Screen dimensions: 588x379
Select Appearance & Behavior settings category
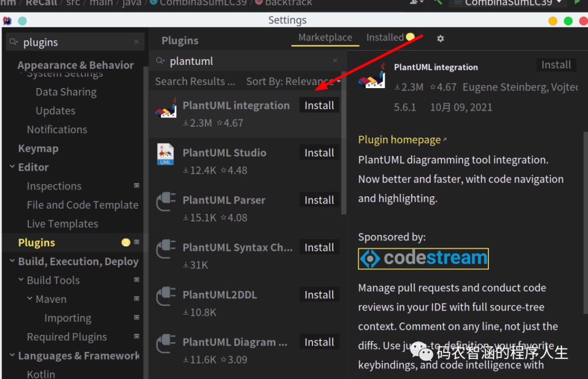tap(75, 65)
